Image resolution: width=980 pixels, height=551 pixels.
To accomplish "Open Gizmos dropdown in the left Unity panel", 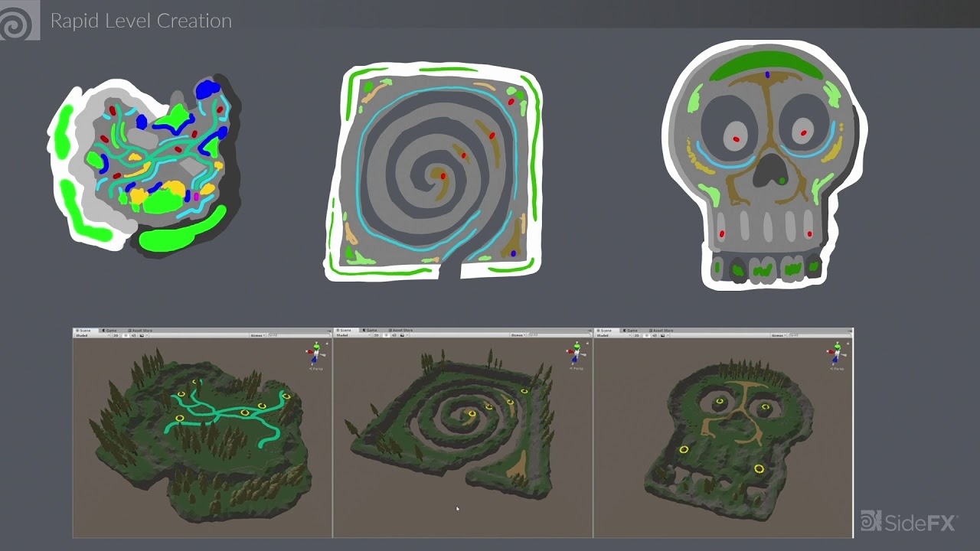I will point(258,335).
